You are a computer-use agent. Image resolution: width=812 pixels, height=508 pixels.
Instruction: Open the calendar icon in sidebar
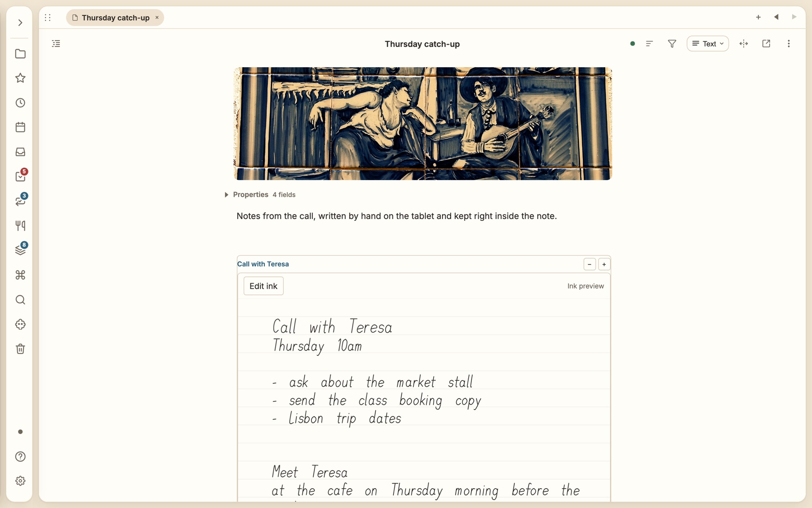[x=20, y=127]
